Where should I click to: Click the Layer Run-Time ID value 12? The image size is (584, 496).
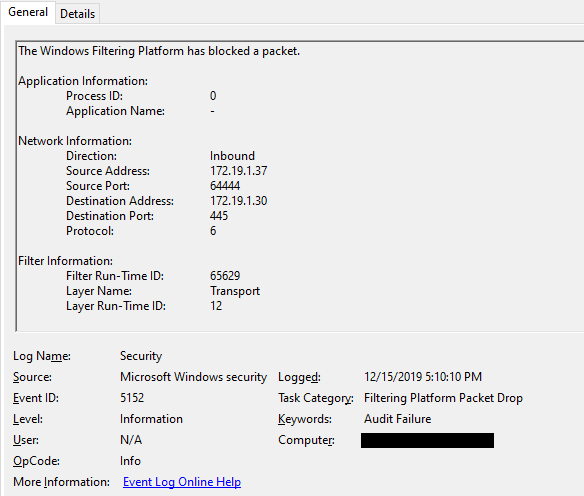click(216, 306)
